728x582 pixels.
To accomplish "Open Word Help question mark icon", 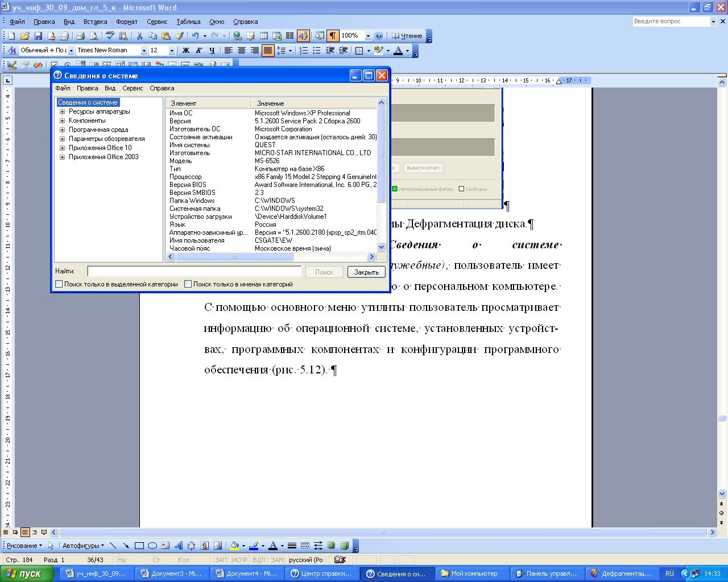I will tap(379, 36).
